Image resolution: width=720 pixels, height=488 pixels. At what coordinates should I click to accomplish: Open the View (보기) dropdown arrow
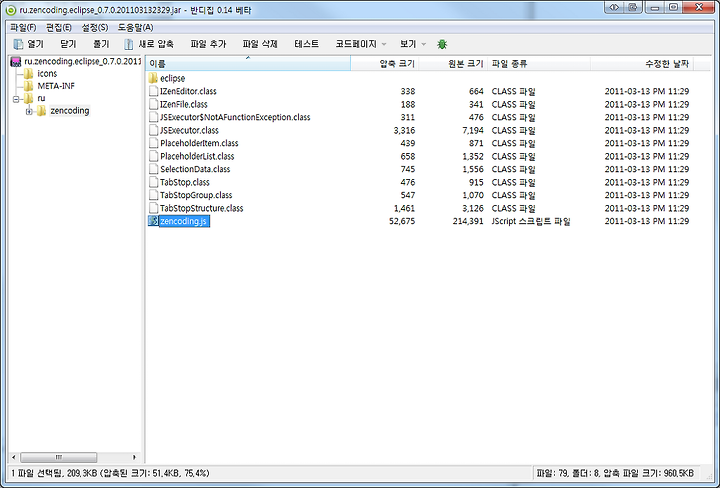pos(423,45)
